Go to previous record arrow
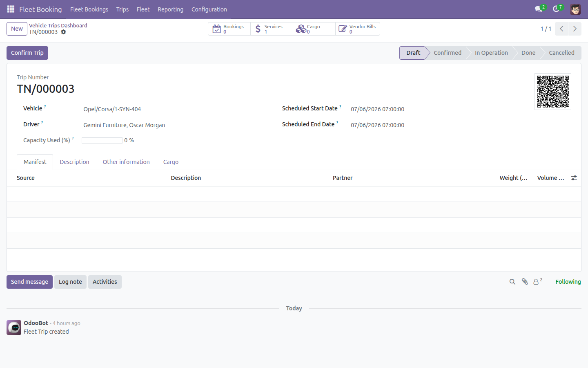The image size is (588, 368). tap(561, 29)
